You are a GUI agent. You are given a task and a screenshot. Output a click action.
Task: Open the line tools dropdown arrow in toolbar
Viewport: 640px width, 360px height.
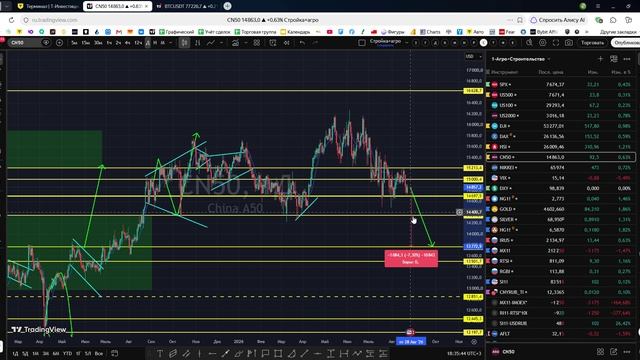click(221, 43)
